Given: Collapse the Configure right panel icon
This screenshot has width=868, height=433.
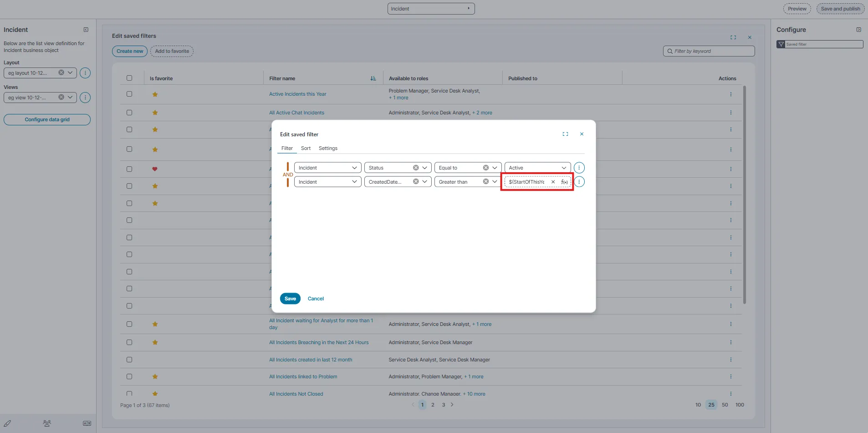Looking at the screenshot, I should [858, 30].
